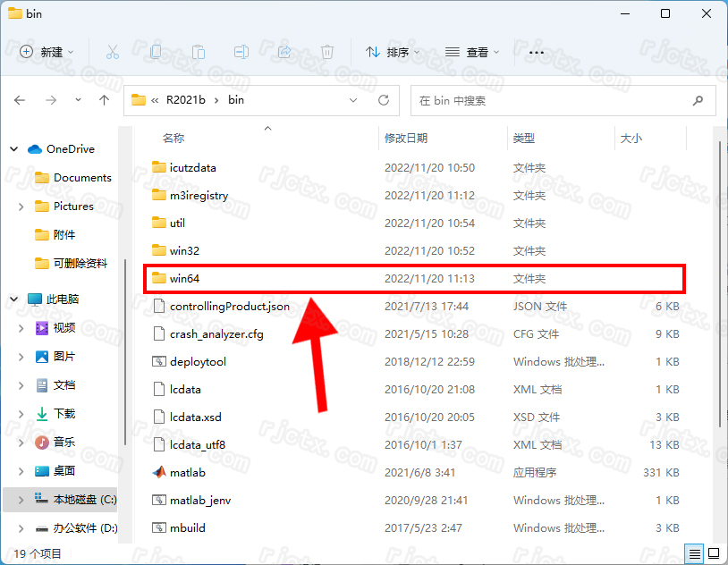Viewport: 728px width, 565px height.
Task: Click the Rename icon in toolbar
Action: 241,53
